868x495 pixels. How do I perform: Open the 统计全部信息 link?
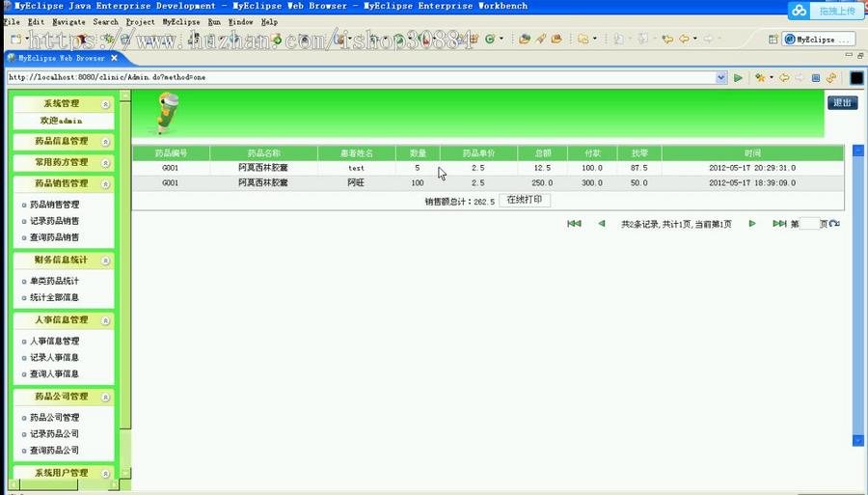(x=54, y=297)
